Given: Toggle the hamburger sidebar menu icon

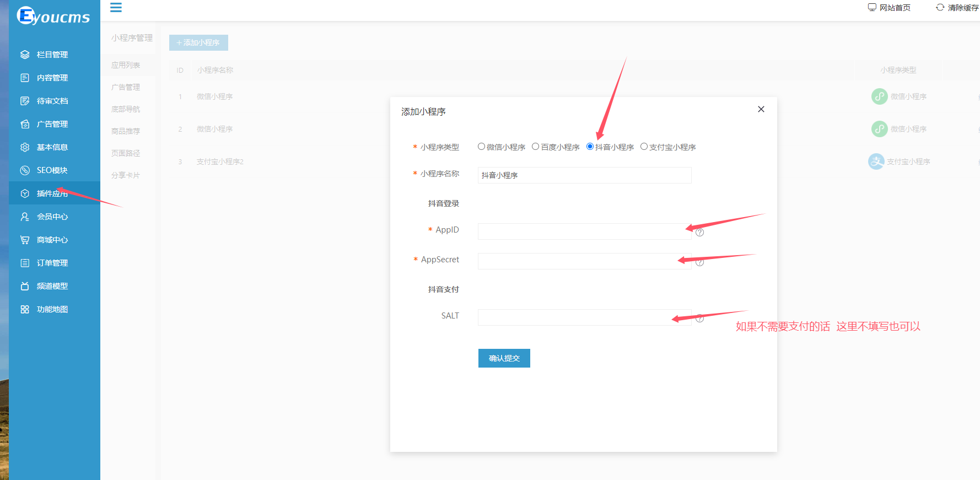Looking at the screenshot, I should coord(116,8).
